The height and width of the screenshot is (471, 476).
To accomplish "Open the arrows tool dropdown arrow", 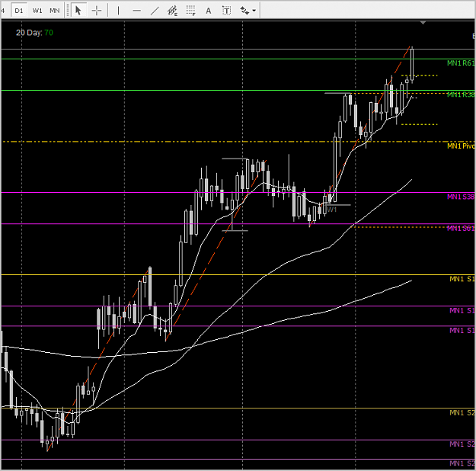I will (254, 11).
